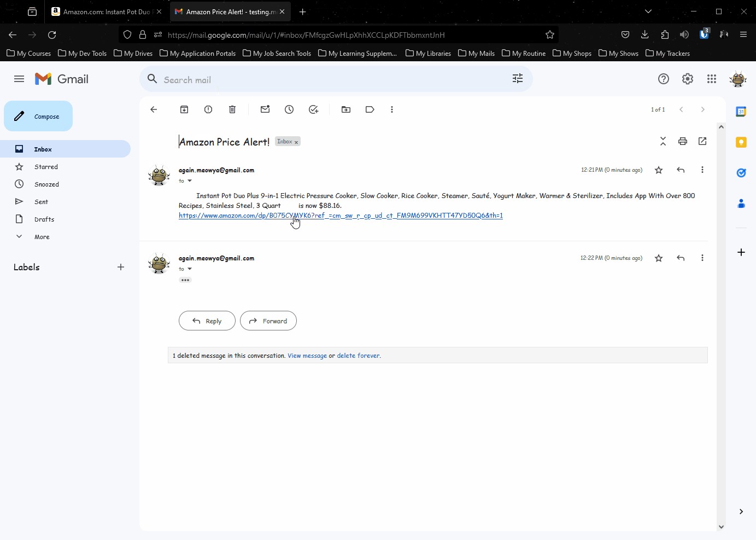Delete conversation with trash icon
The width and height of the screenshot is (756, 540).
pyautogui.click(x=232, y=109)
